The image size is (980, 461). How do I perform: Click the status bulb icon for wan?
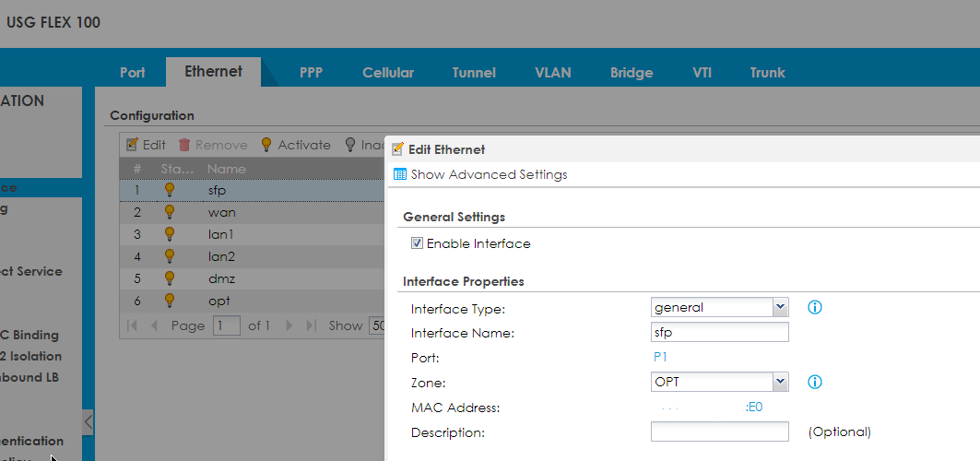(170, 212)
